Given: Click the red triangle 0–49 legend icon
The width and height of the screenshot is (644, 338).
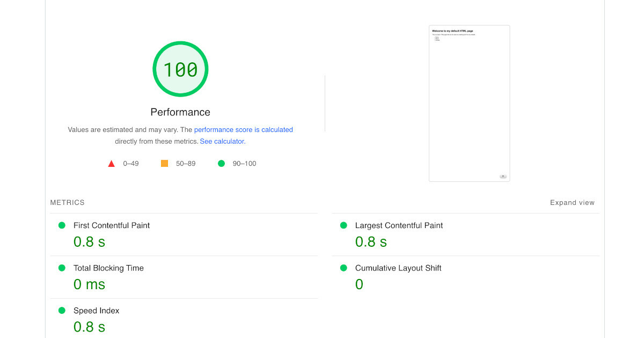Looking at the screenshot, I should coord(111,163).
